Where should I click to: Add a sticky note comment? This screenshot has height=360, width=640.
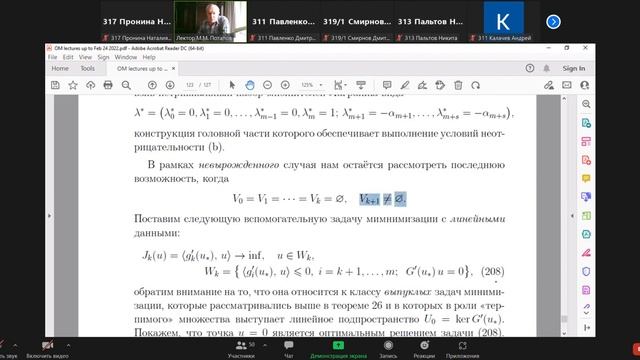(x=387, y=85)
